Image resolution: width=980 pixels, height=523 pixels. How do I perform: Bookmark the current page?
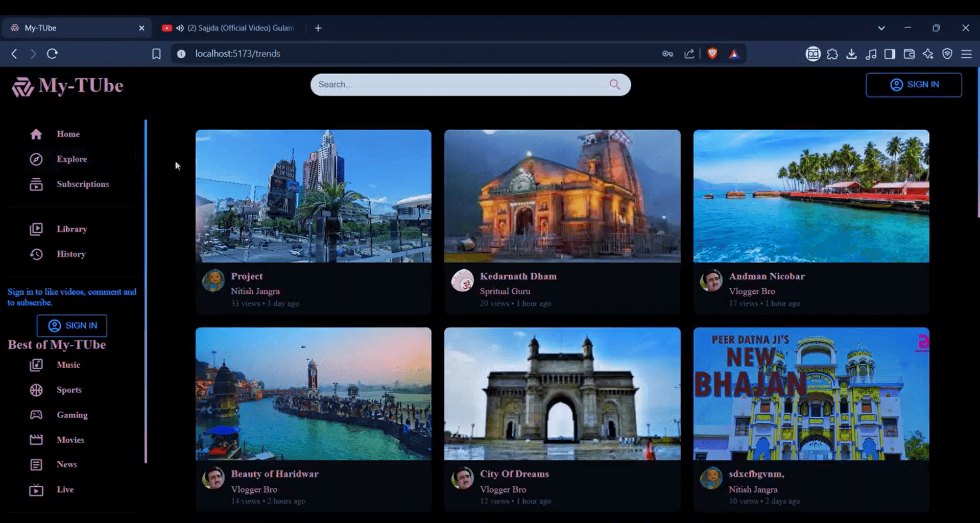(x=156, y=54)
